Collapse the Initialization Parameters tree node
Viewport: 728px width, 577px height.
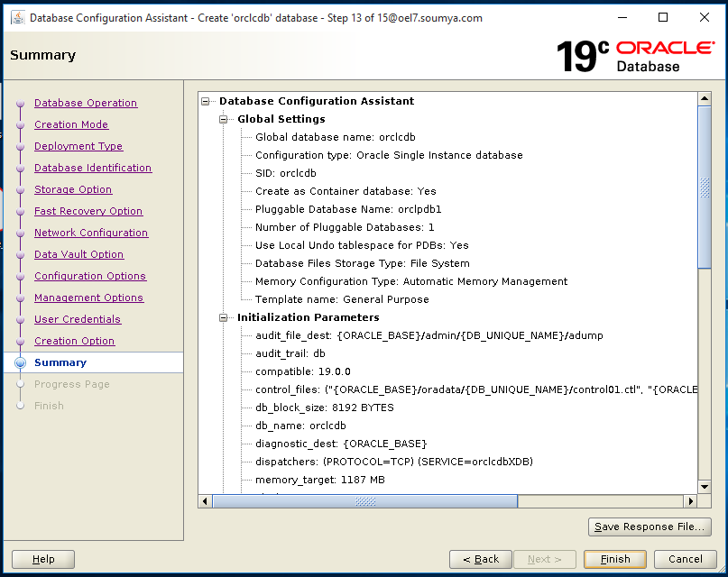[224, 317]
